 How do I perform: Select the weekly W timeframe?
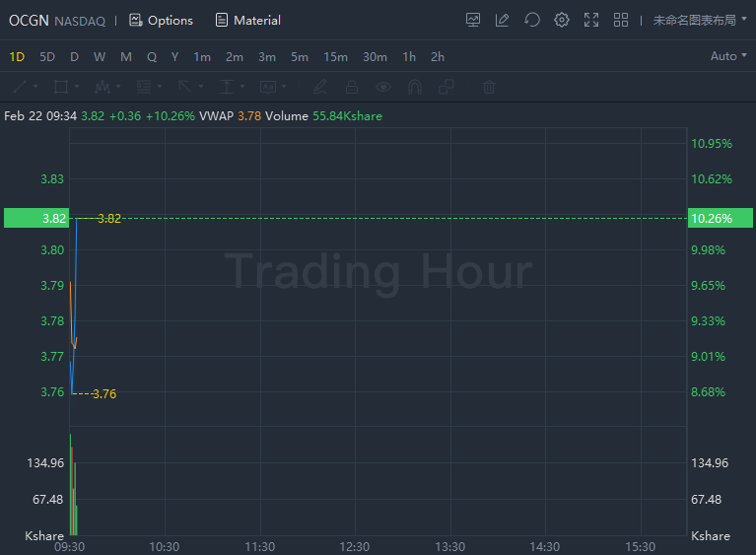click(100, 57)
